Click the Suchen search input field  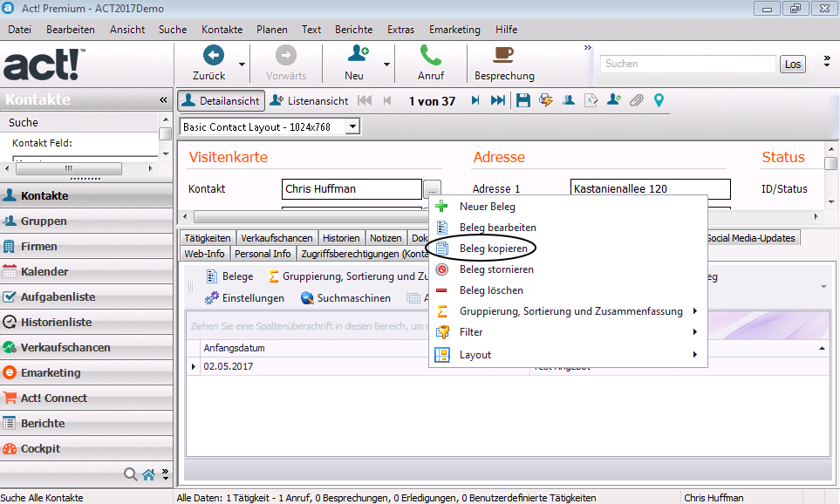(688, 64)
